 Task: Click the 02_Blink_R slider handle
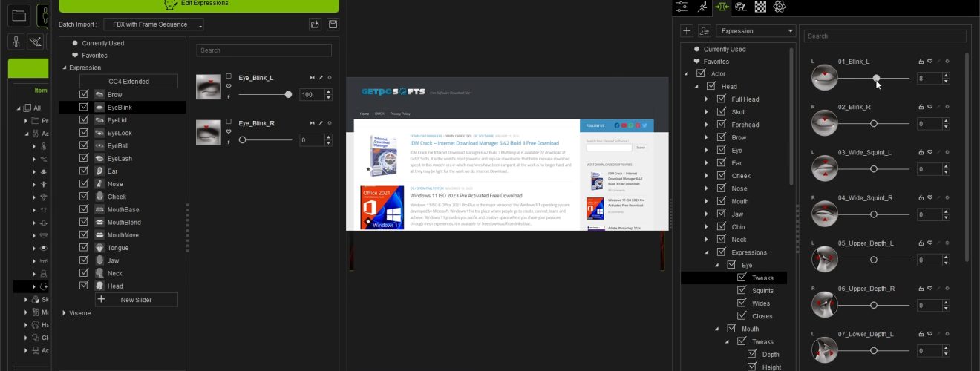pyautogui.click(x=873, y=124)
